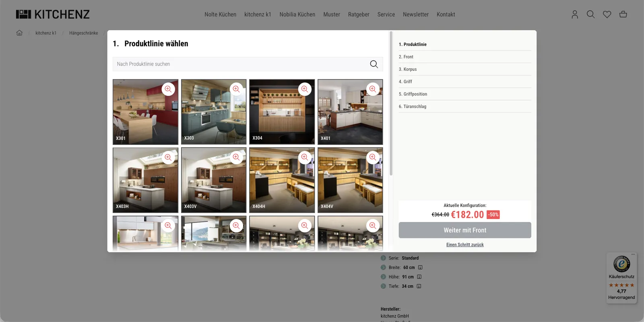Zoom the X303 kitchen image
The width and height of the screenshot is (644, 322).
tap(236, 89)
